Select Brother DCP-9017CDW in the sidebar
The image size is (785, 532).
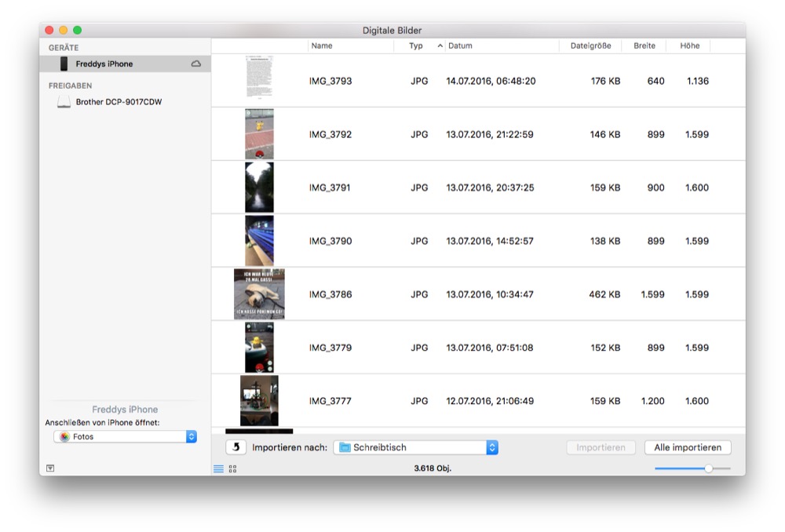pyautogui.click(x=119, y=102)
